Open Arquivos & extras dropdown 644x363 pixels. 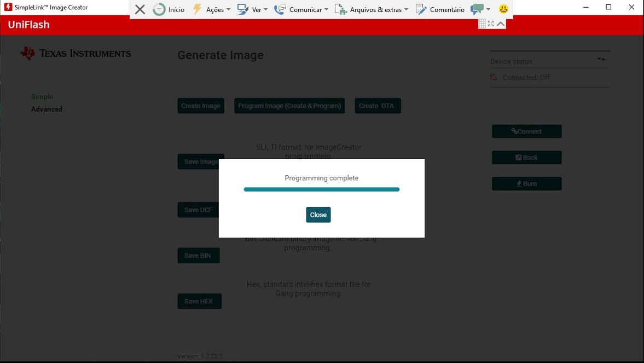(406, 9)
